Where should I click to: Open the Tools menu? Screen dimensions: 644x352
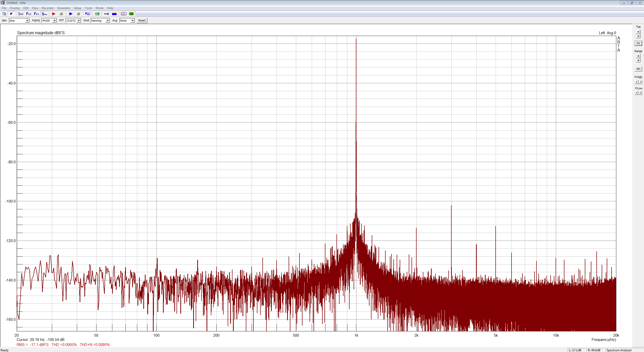click(x=89, y=8)
